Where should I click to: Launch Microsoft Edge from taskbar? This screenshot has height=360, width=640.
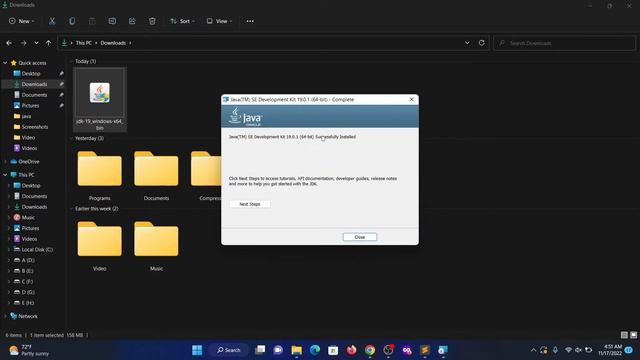click(315, 350)
